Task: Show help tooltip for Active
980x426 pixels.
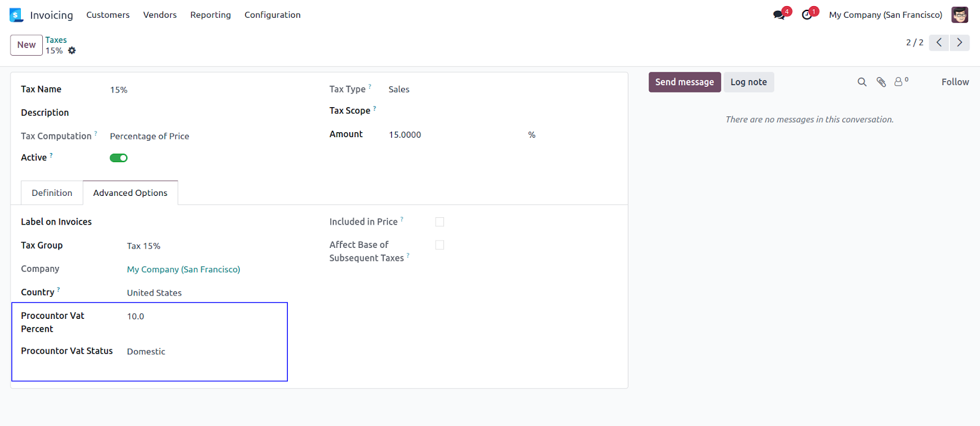Action: (51, 155)
